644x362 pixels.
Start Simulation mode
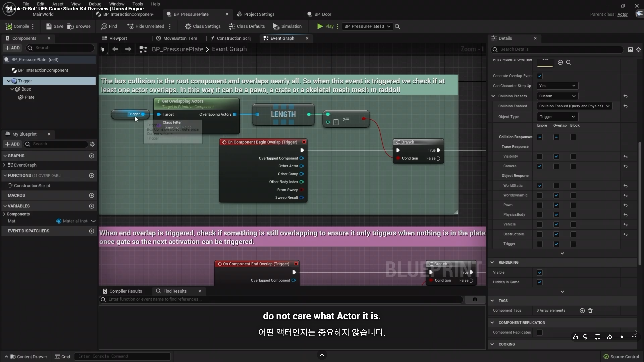coord(287,26)
